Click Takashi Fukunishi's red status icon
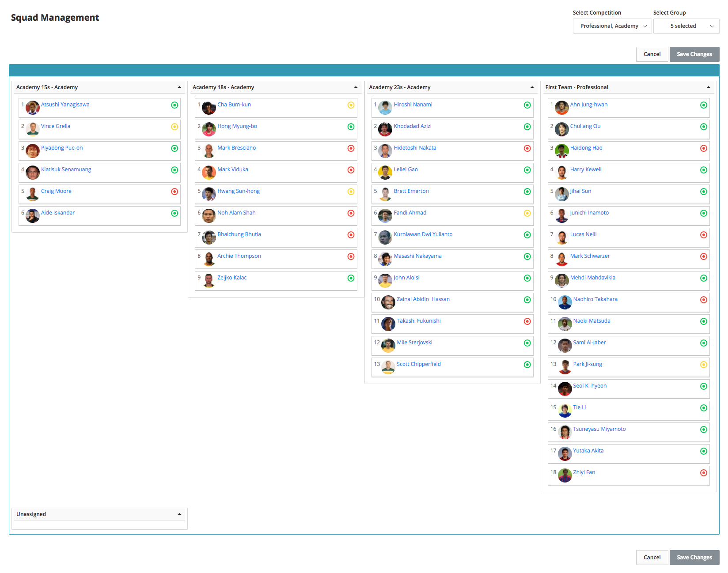This screenshot has height=573, width=728. (527, 321)
